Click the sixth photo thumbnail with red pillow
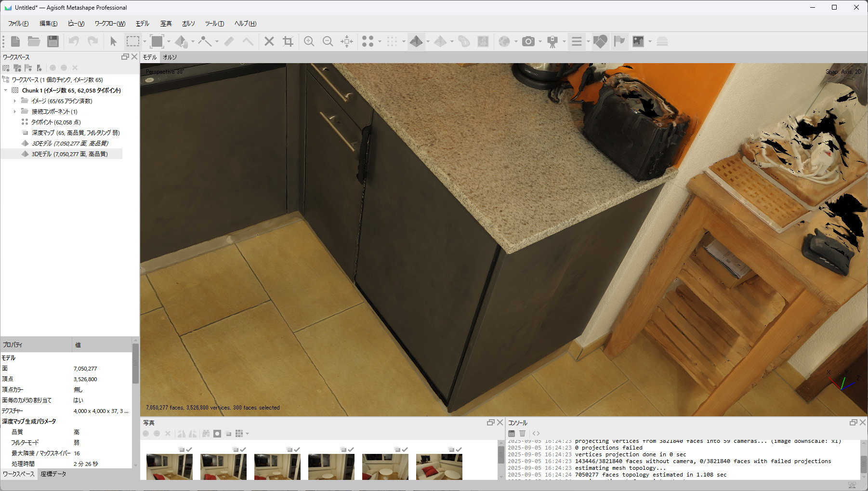Image resolution: width=868 pixels, height=491 pixels. 439,466
